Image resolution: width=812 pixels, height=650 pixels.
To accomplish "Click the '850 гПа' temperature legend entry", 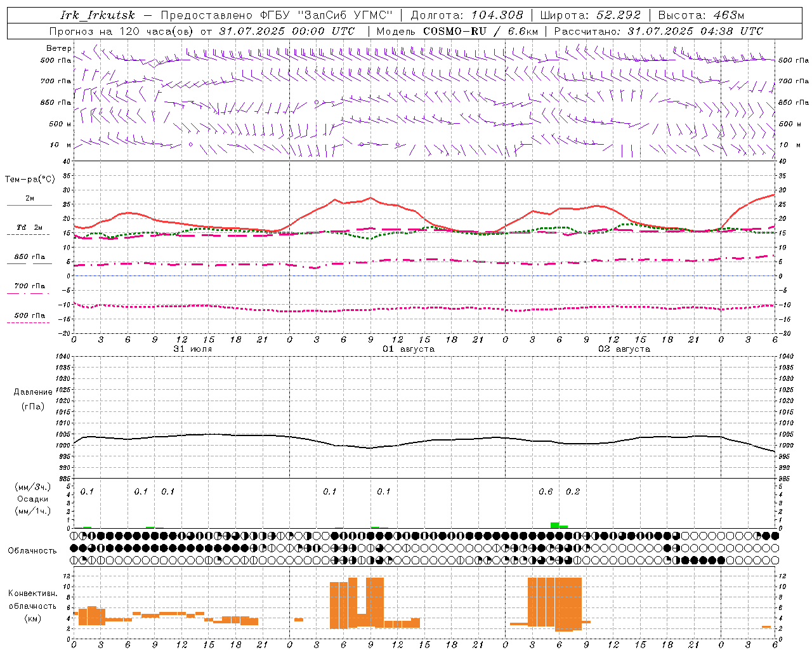I will coord(29,257).
